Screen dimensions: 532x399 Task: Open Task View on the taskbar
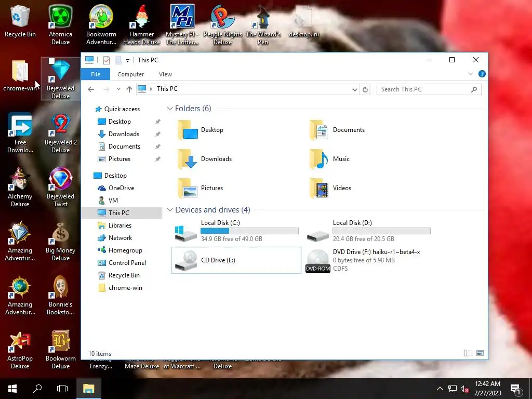click(62, 389)
